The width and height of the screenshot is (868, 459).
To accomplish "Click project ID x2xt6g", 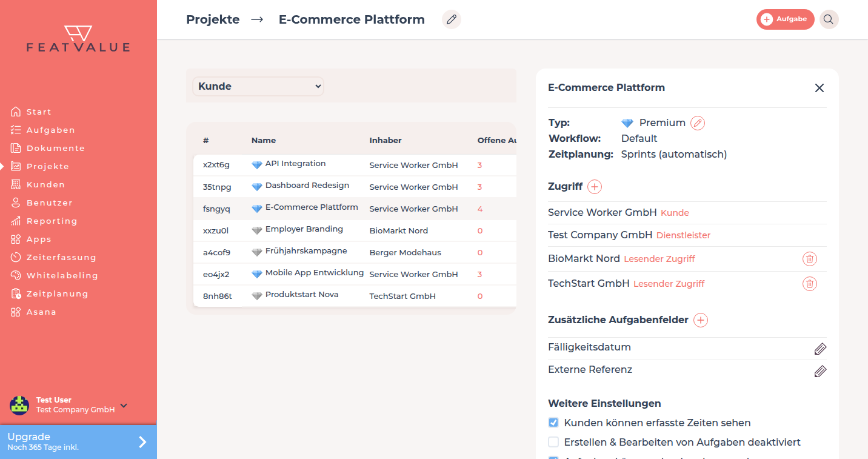I will [x=216, y=165].
